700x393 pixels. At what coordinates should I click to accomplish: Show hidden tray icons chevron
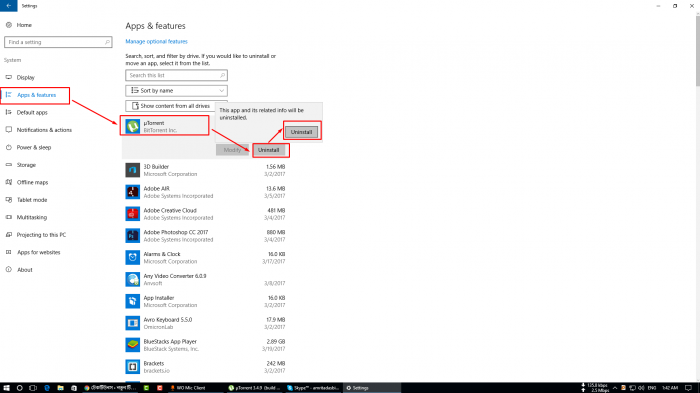[615, 388]
